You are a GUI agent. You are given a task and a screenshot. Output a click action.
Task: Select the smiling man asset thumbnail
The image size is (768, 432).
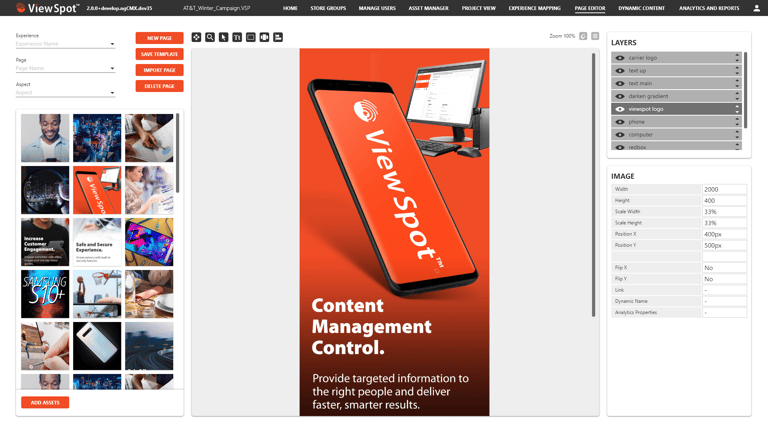click(45, 138)
